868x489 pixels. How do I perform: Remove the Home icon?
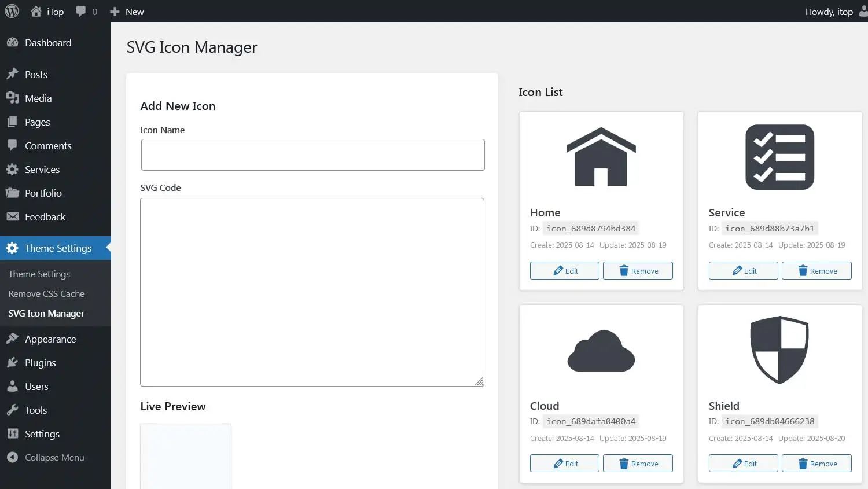coord(638,270)
